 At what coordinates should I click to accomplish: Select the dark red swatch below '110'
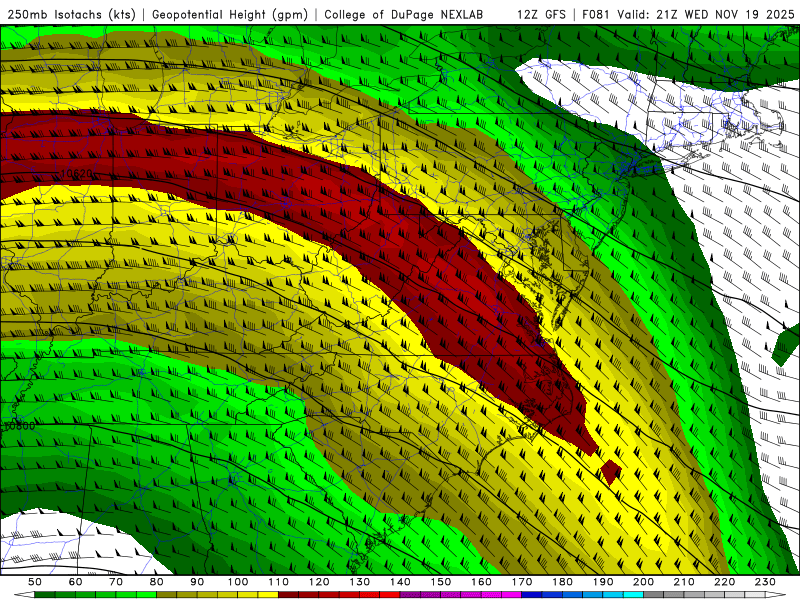pyautogui.click(x=288, y=595)
